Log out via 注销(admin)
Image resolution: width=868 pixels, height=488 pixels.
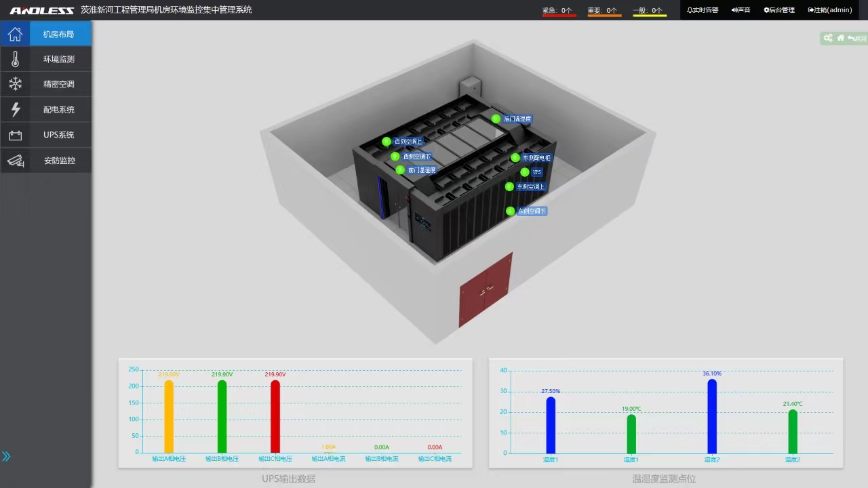point(830,10)
